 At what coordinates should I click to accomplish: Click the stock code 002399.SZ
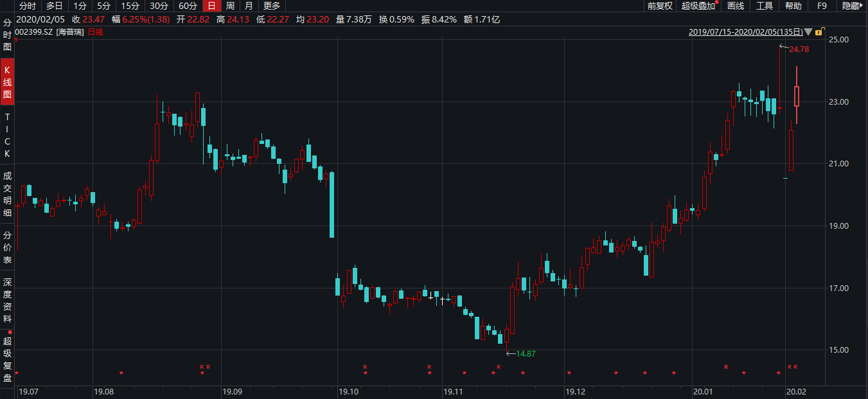click(x=34, y=31)
